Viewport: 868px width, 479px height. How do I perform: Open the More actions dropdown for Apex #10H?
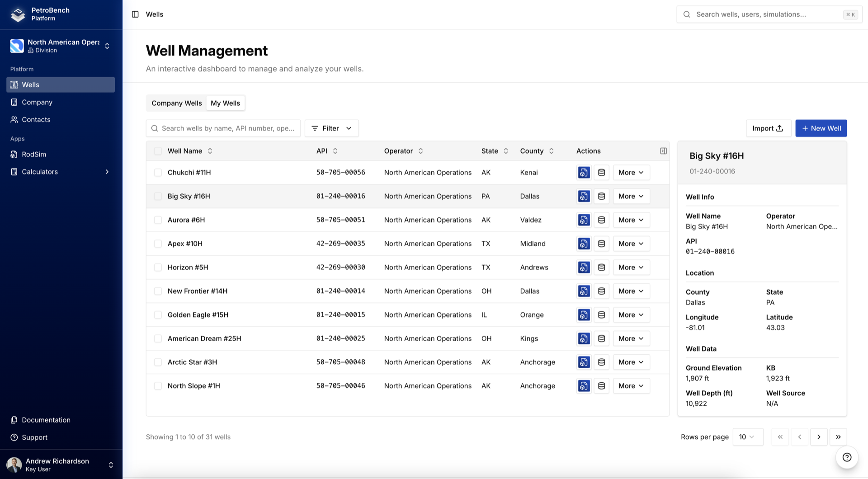pyautogui.click(x=631, y=244)
